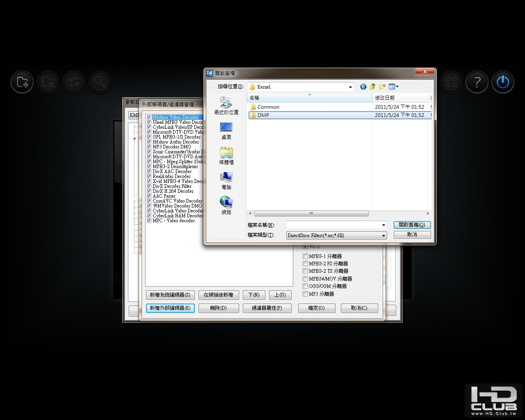Viewport: 525px width, 420px height.
Task: Select 桌面 in the places bar
Action: click(226, 131)
